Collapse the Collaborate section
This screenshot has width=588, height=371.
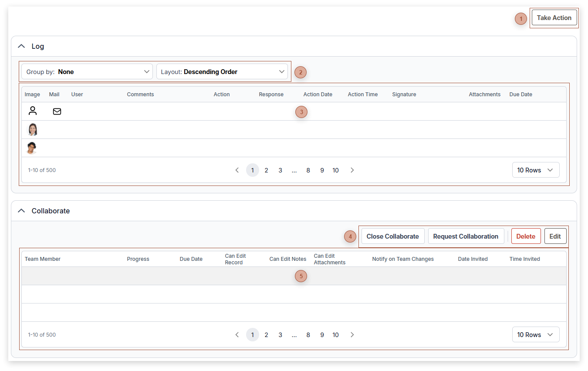21,211
